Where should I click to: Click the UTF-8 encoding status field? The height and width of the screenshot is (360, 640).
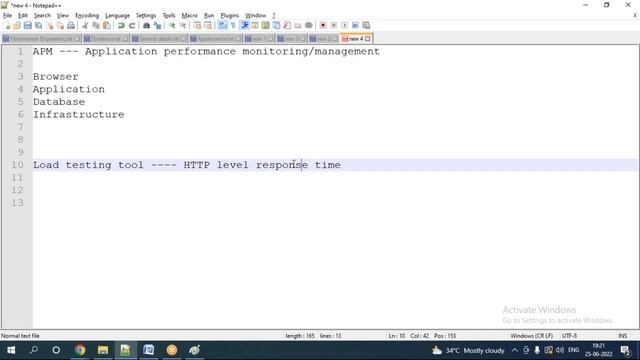(x=569, y=336)
